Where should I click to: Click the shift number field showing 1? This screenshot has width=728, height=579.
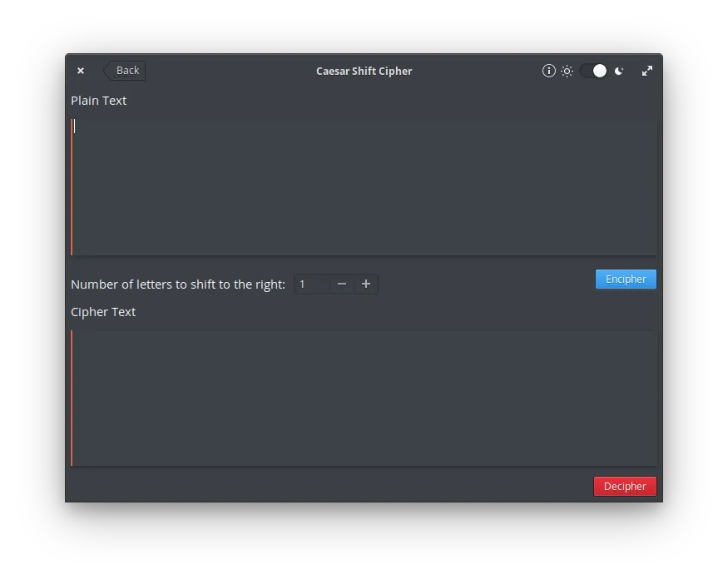pos(311,285)
